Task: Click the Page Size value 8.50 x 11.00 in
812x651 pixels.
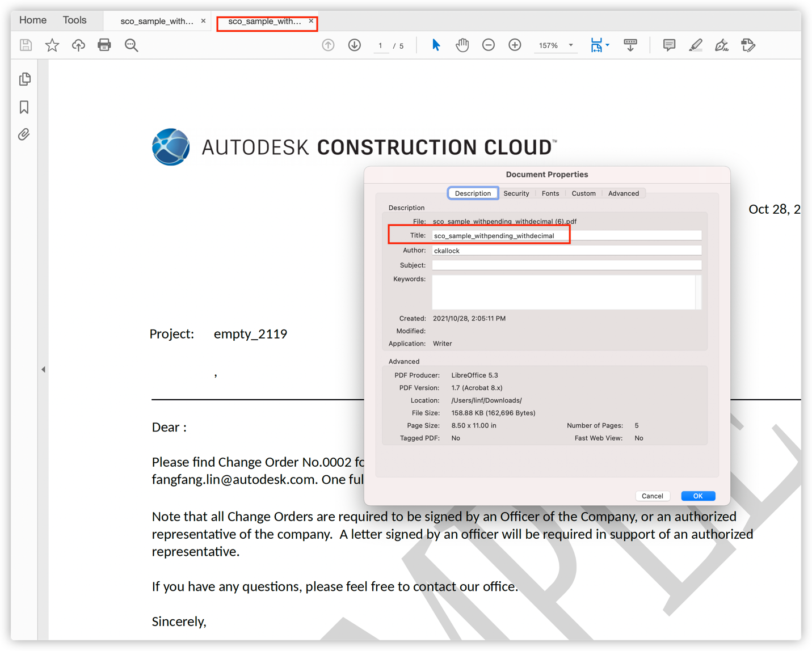Action: pyautogui.click(x=474, y=425)
